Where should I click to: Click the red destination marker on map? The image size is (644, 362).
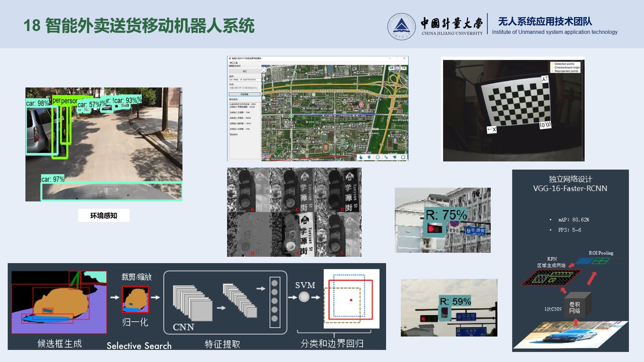[362, 105]
